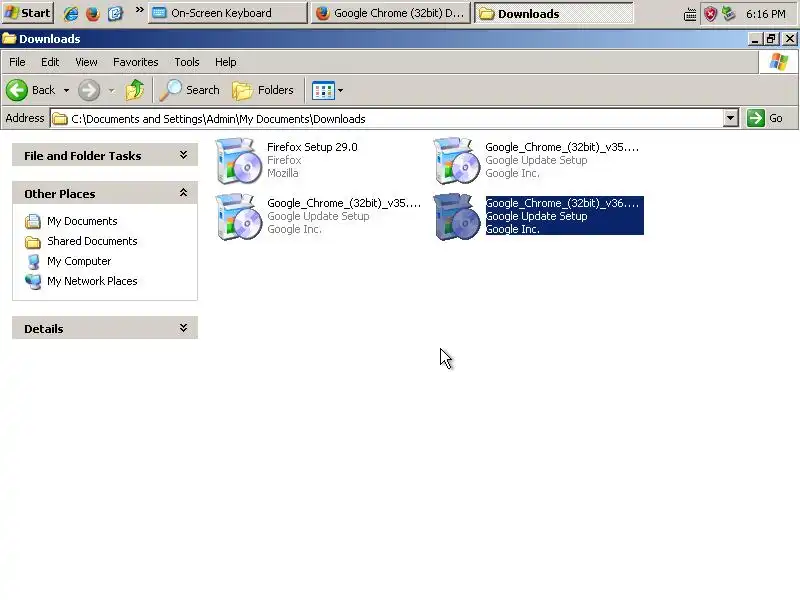Click the address bar path field
Viewport: 800px width, 600px height.
pos(386,119)
